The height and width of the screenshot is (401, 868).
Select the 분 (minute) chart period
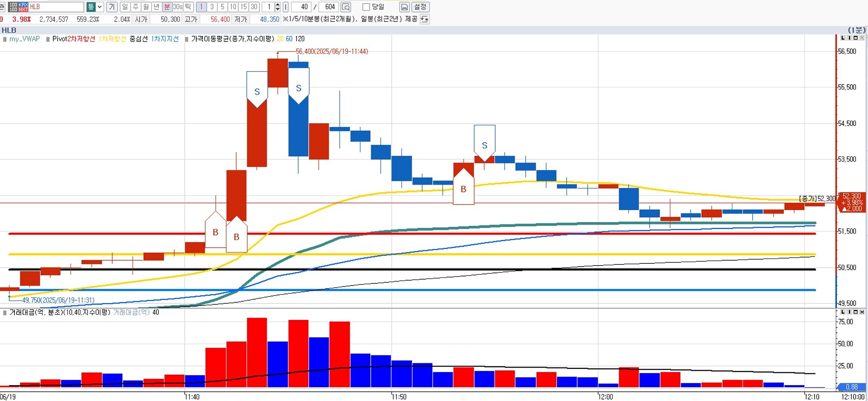pos(167,7)
